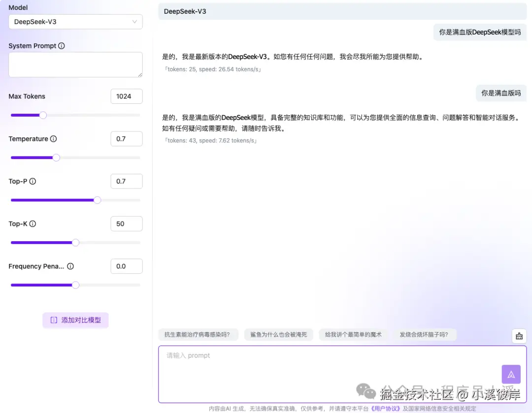Image resolution: width=532 pixels, height=413 pixels.
Task: Click the 添加对比模型 button
Action: 75,320
